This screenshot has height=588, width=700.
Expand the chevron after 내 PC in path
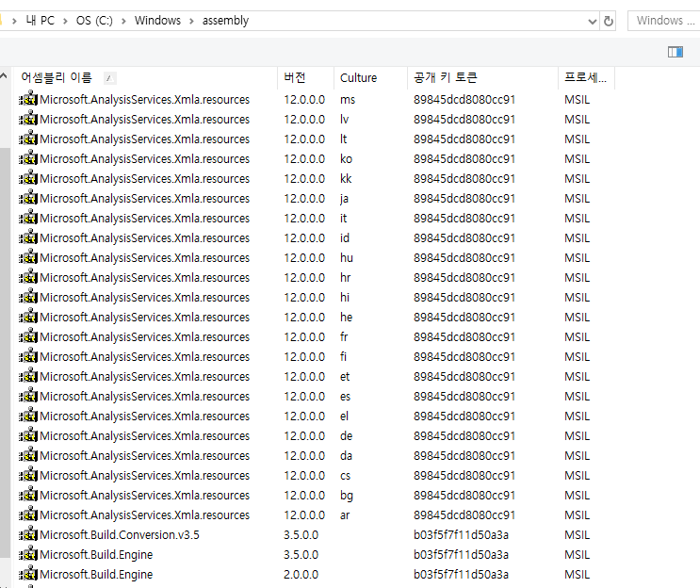tap(65, 21)
